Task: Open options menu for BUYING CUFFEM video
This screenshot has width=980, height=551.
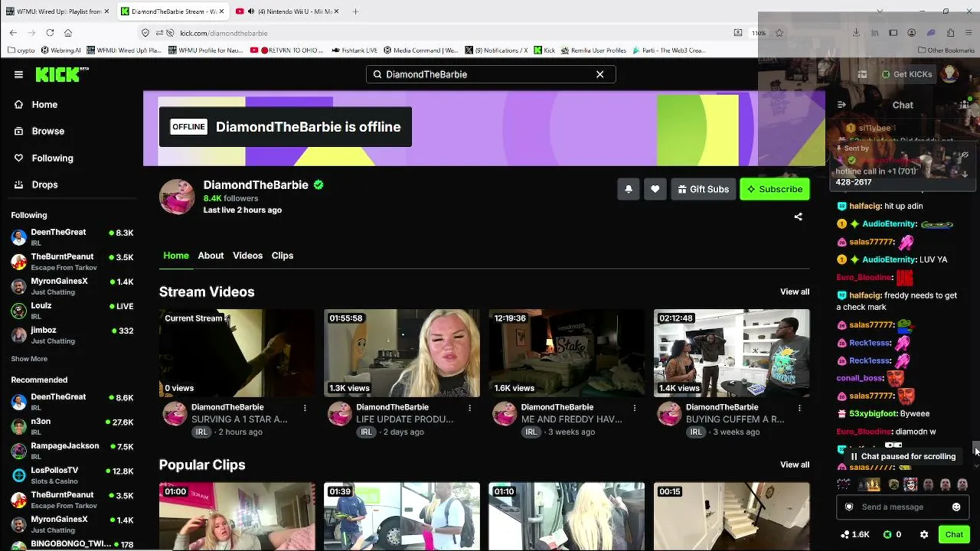Action: tap(799, 408)
